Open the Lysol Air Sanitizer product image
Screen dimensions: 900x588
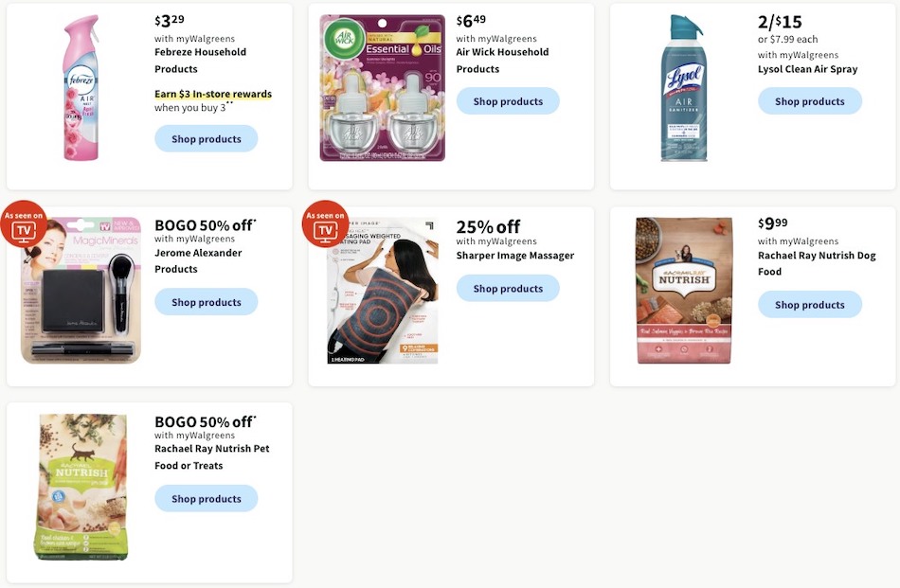click(684, 86)
